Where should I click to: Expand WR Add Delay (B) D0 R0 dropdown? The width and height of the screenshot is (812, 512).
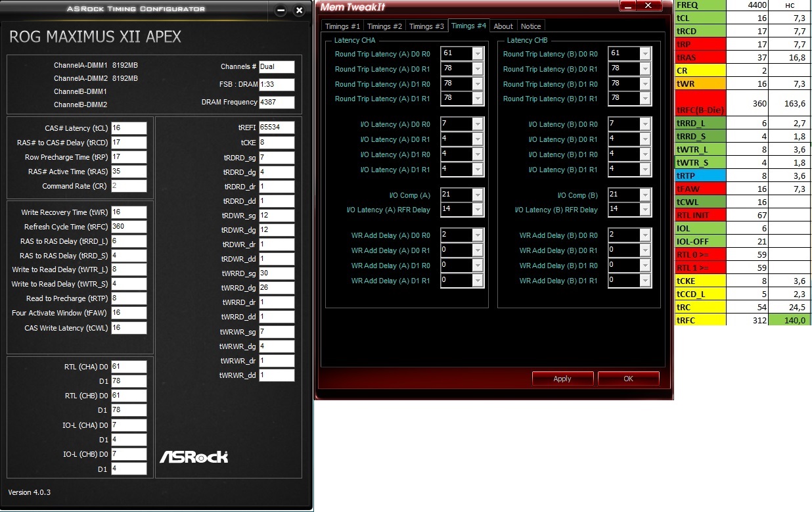click(644, 235)
